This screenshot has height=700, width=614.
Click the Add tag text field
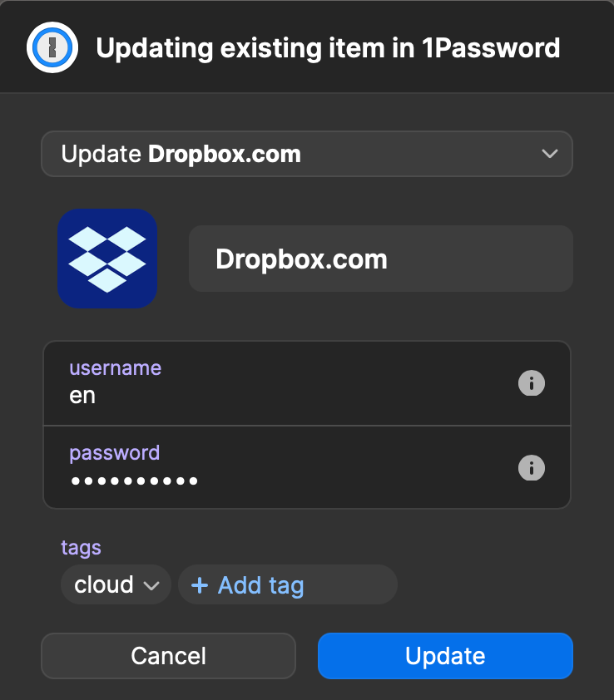point(288,584)
